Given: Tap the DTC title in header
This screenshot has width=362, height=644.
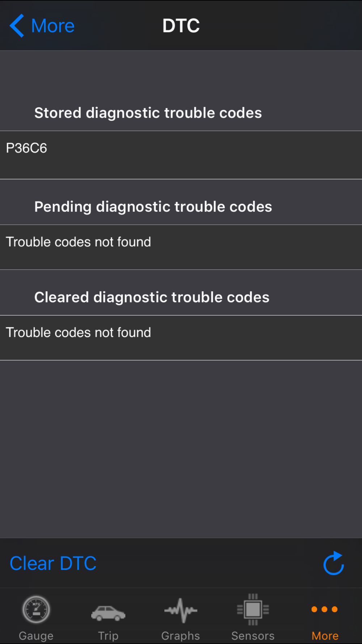Looking at the screenshot, I should 181,26.
